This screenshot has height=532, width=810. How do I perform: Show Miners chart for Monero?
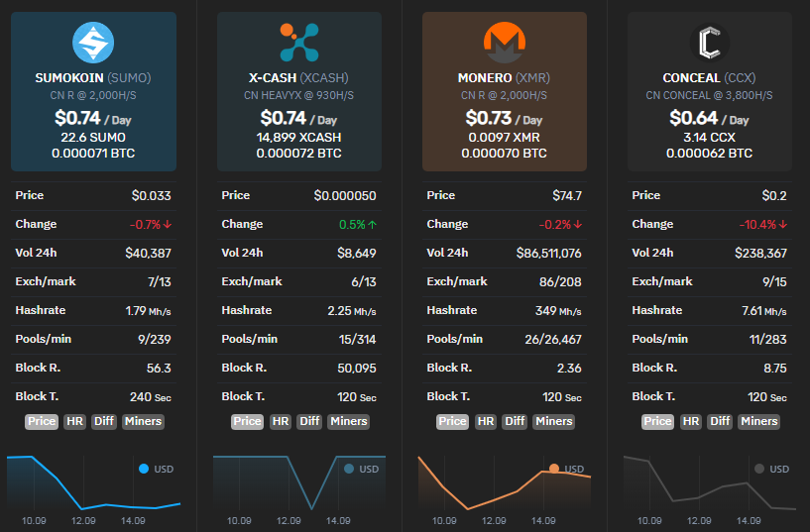tap(554, 422)
